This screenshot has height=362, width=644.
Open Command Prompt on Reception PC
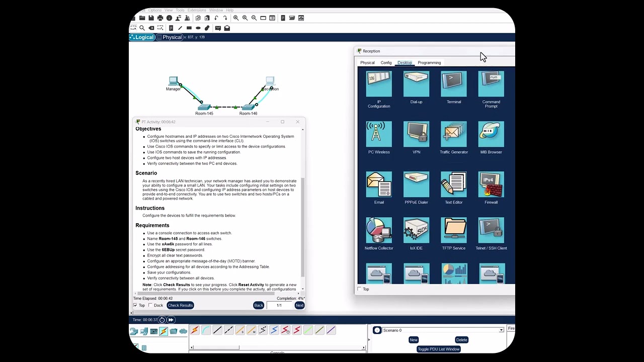point(491,89)
